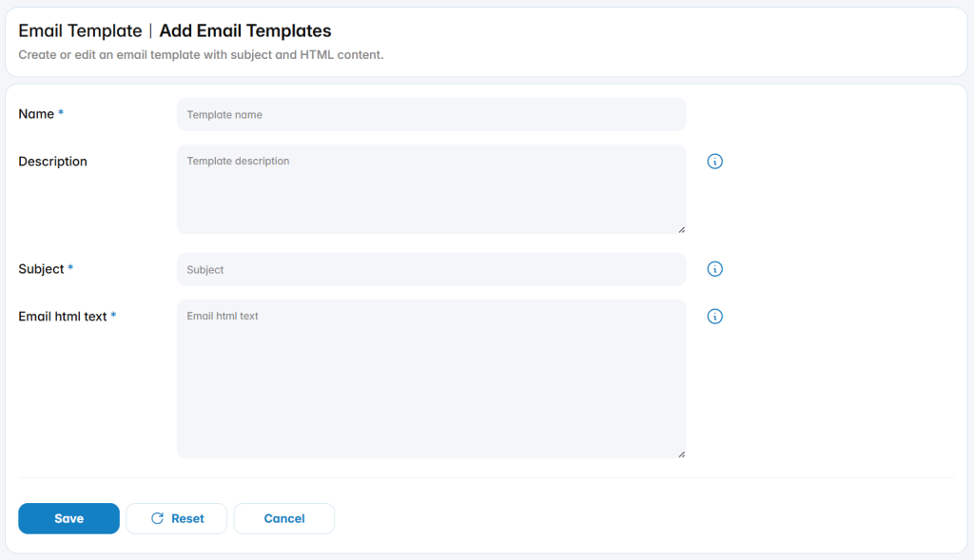Click the Email html text label

click(x=63, y=317)
